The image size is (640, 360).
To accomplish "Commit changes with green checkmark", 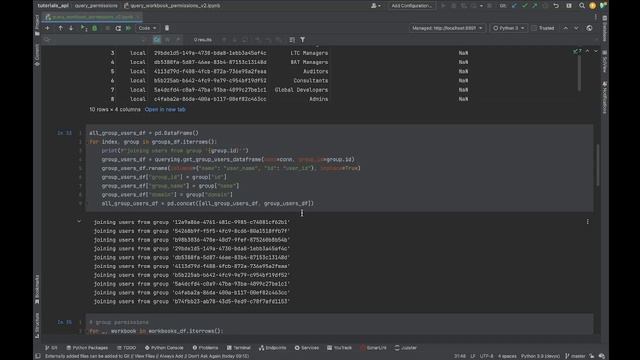I will coord(524,6).
